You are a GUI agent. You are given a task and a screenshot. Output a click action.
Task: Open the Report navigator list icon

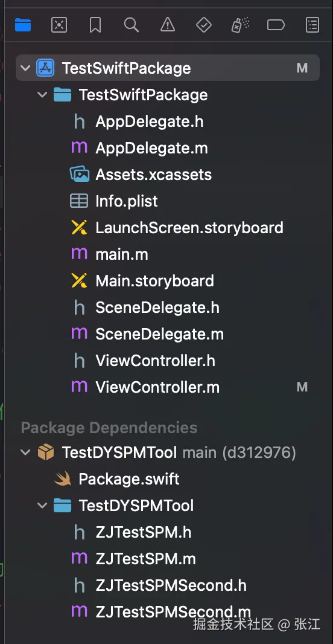click(312, 25)
